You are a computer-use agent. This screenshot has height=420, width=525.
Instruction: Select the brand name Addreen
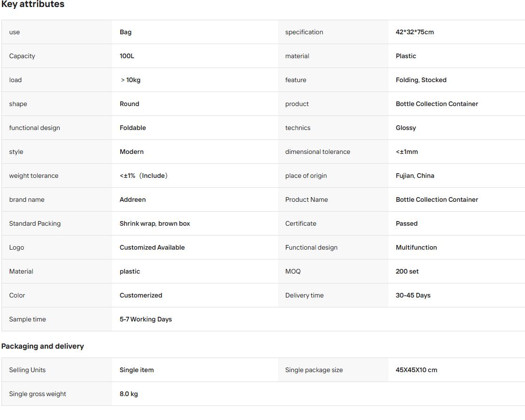(132, 199)
